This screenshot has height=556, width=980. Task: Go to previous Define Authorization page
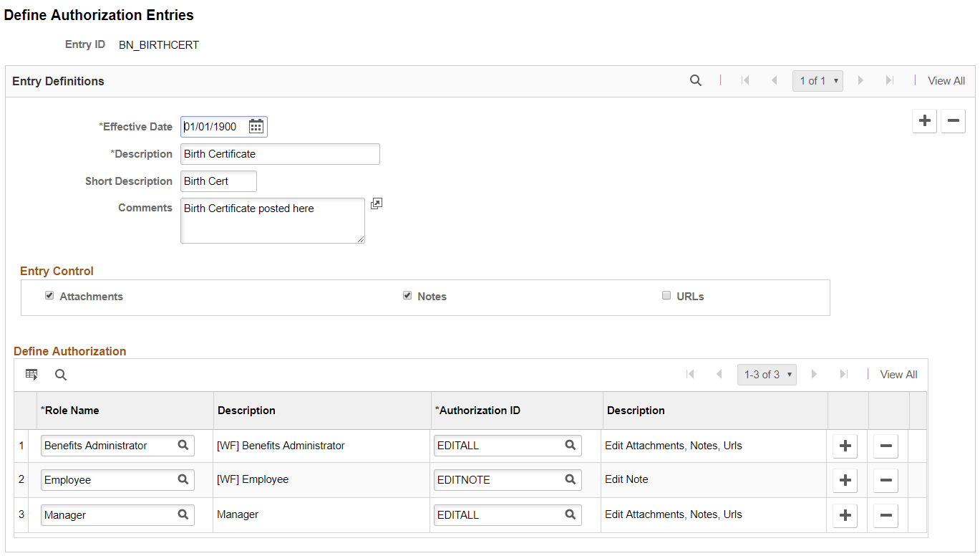point(719,374)
